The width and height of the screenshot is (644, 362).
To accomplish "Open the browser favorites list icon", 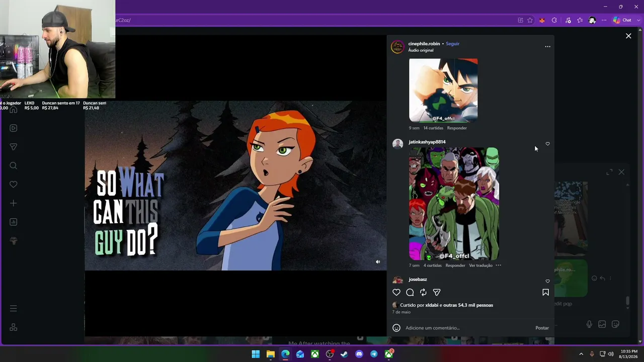I will (x=580, y=20).
